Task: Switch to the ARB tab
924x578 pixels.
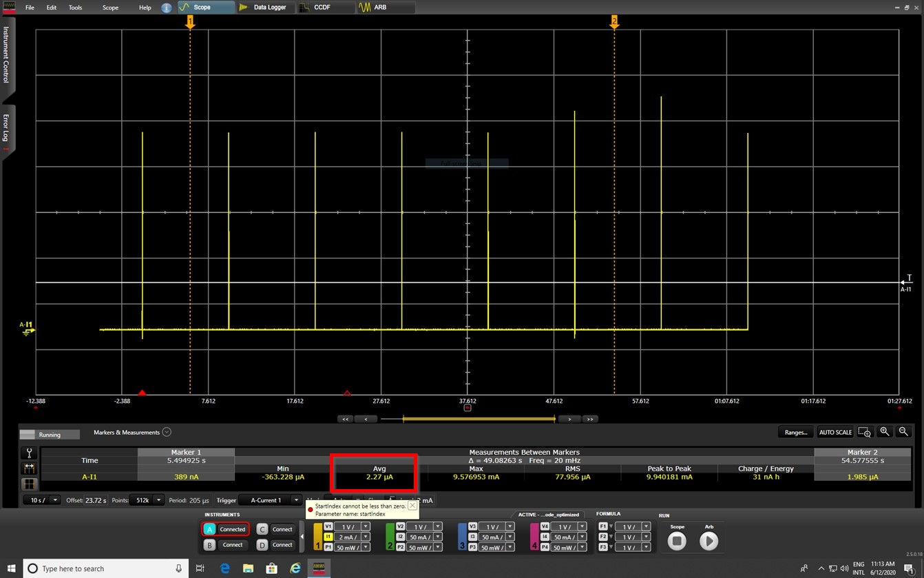Action: tap(386, 7)
